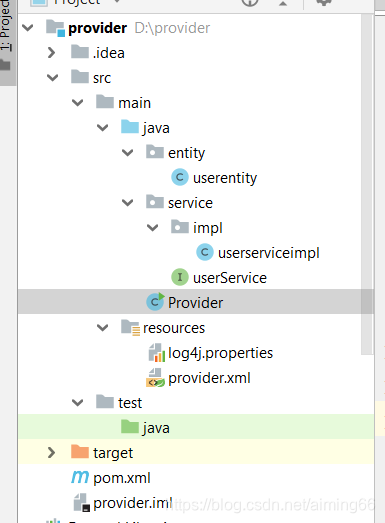385x523 pixels.
Task: Collapse the java source root under main
Action: [102, 128]
